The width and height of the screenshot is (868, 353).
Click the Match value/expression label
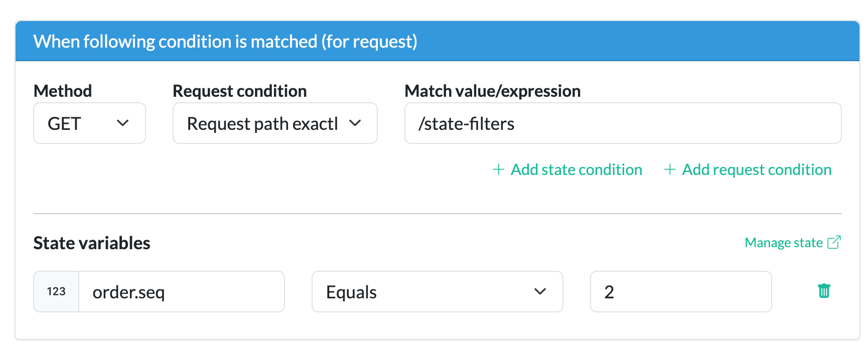click(x=492, y=91)
